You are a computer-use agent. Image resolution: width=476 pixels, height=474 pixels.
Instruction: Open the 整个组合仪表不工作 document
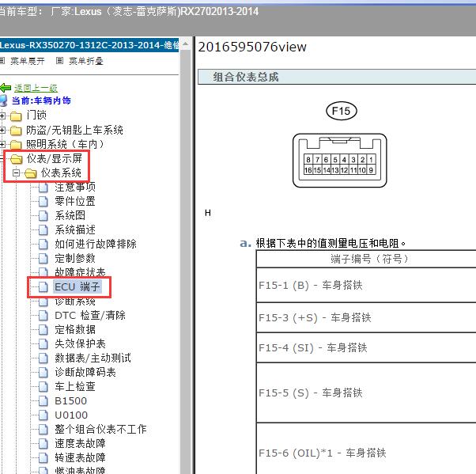(x=100, y=430)
